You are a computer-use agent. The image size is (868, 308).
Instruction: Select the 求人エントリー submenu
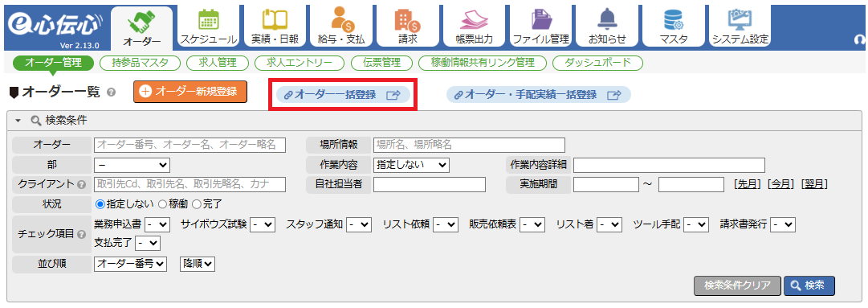click(300, 63)
